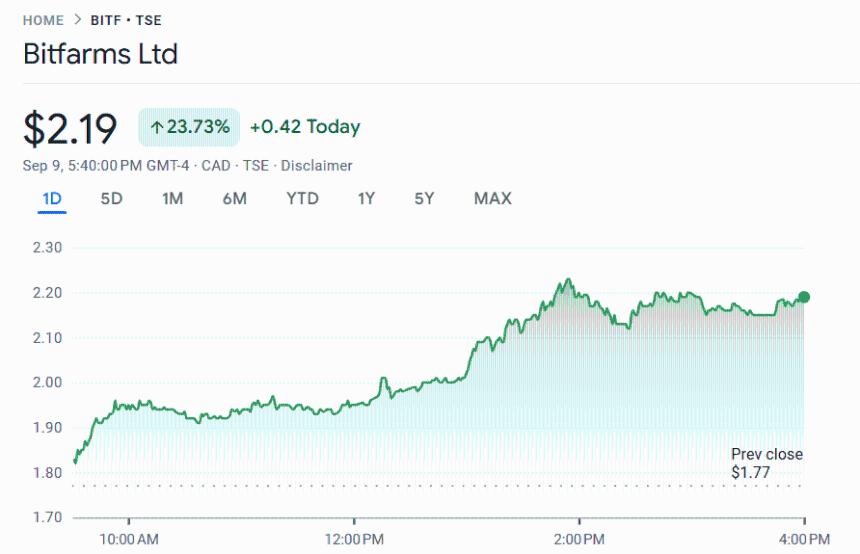Click the Bitfarms Ltd heading
Viewport: 860px width, 554px height.
(x=100, y=54)
